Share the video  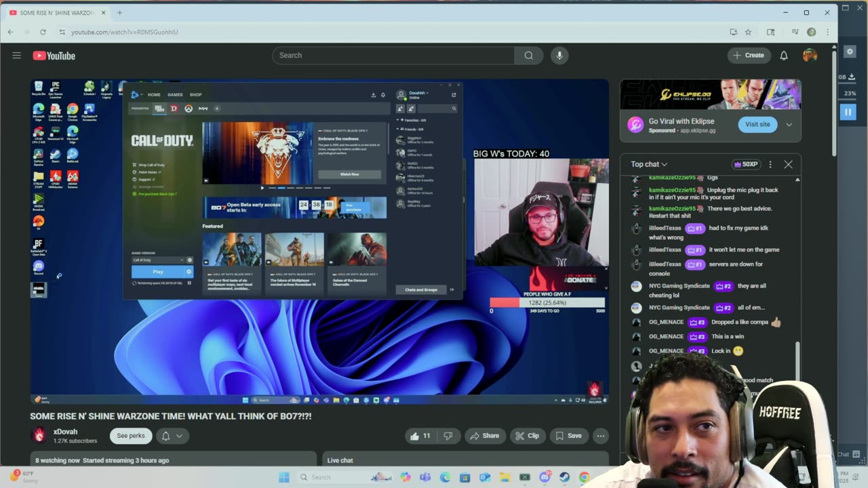point(484,436)
